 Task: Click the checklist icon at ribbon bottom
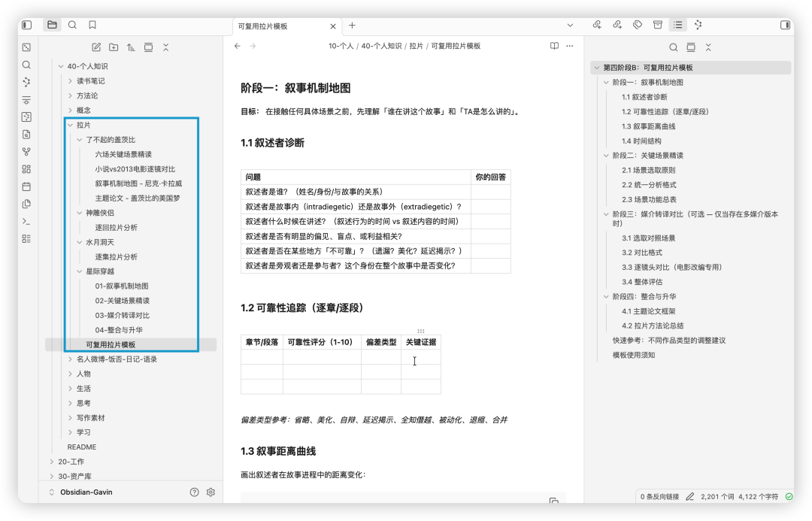(x=26, y=239)
